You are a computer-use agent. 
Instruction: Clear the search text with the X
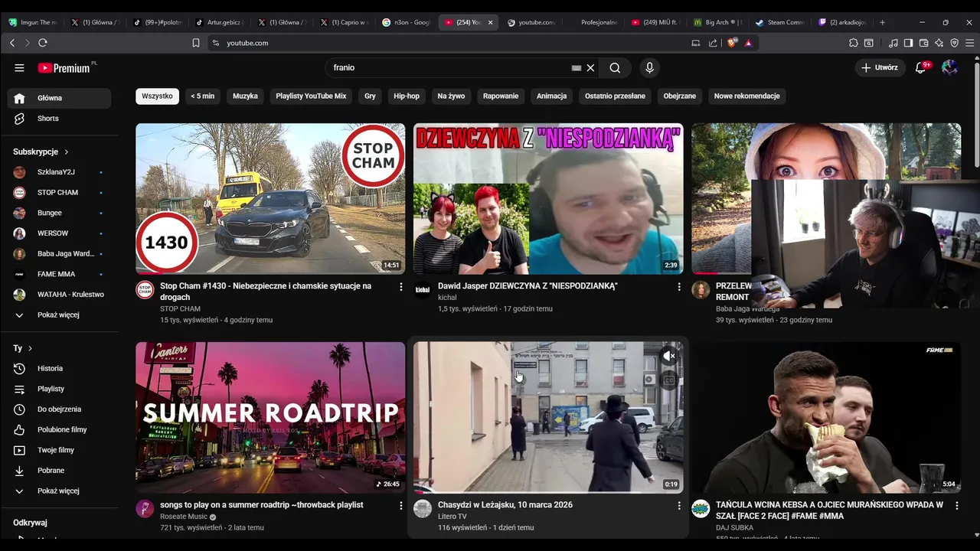click(590, 67)
